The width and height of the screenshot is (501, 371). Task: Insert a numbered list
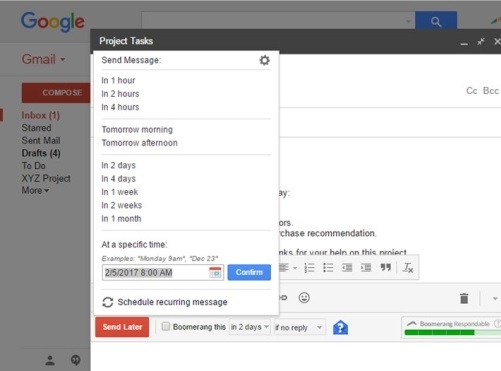[x=309, y=268]
